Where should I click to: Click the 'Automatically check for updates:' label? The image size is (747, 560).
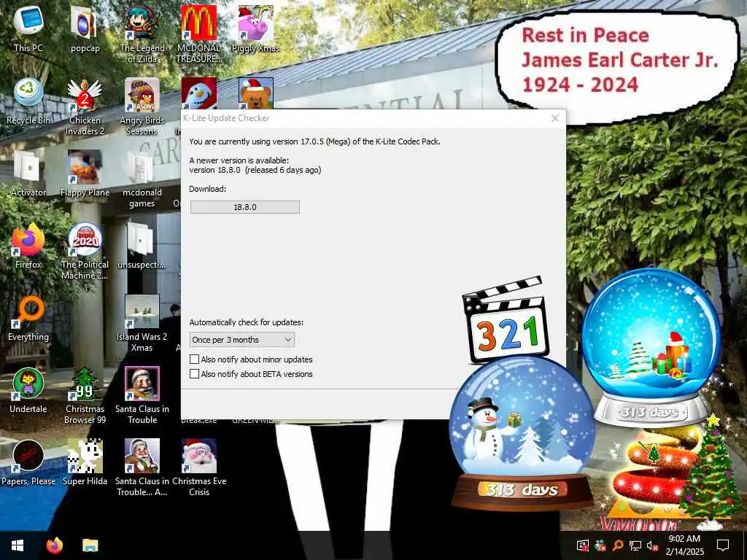(x=247, y=322)
